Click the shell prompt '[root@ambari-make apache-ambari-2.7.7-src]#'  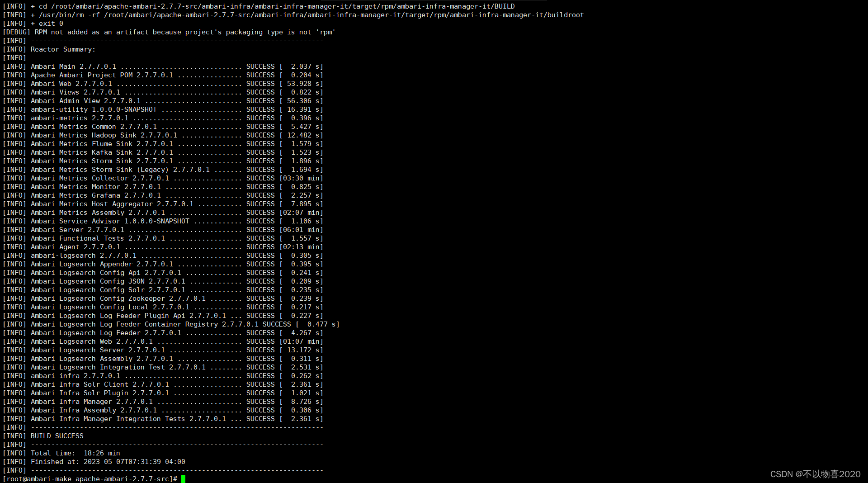pos(90,479)
